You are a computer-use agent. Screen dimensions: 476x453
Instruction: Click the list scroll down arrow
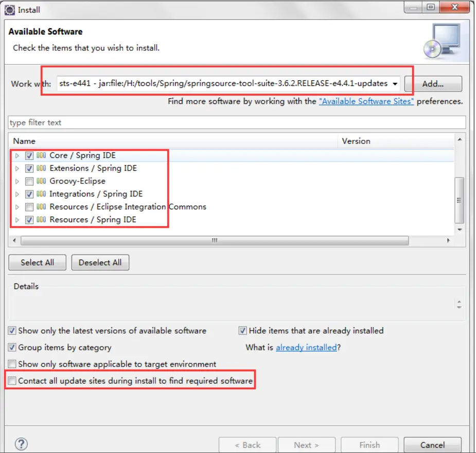pyautogui.click(x=460, y=230)
